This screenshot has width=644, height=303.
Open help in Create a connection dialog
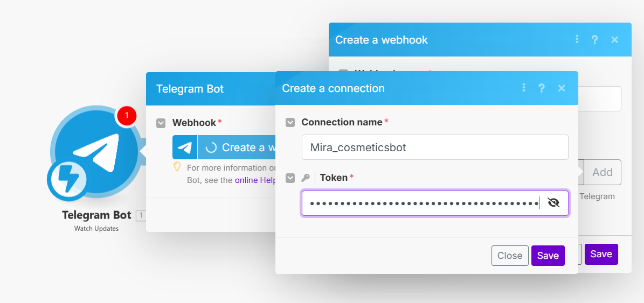click(x=542, y=88)
